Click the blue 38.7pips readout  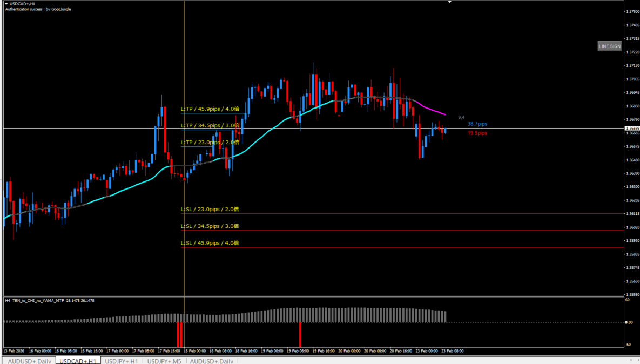(477, 124)
